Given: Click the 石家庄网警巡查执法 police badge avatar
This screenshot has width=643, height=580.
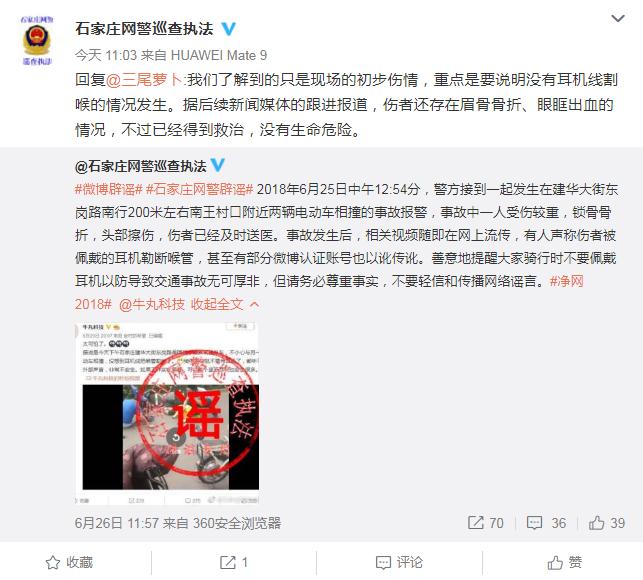Looking at the screenshot, I should click(x=37, y=40).
